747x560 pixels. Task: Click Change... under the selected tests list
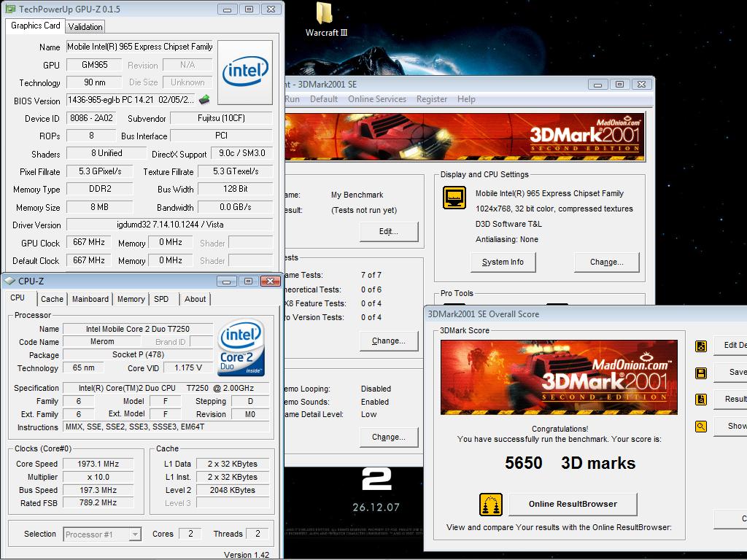(389, 341)
